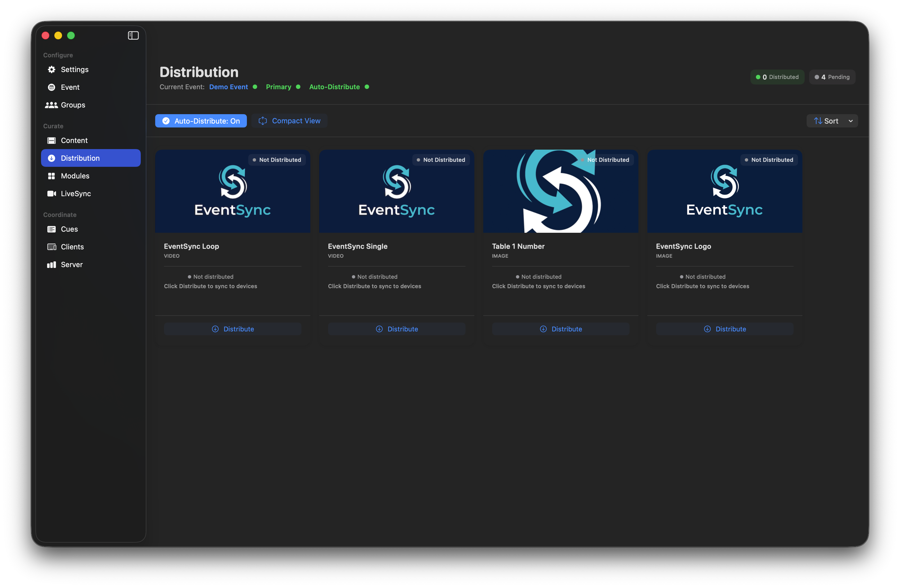
Task: Distribute the Table 1 Number image
Action: 561,329
